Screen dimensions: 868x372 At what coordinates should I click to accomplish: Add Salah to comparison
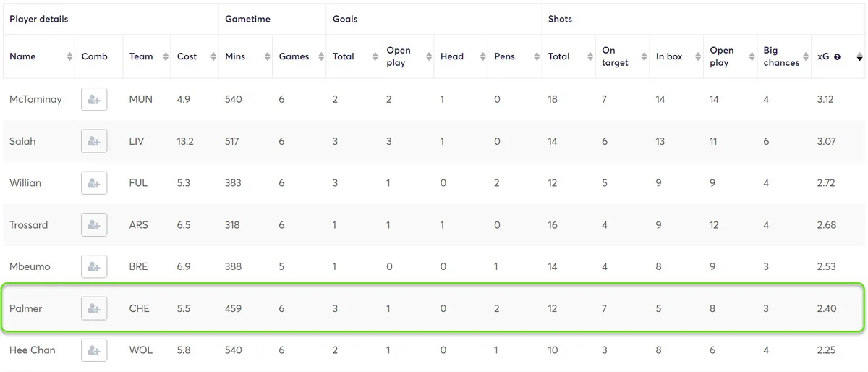pos(94,141)
